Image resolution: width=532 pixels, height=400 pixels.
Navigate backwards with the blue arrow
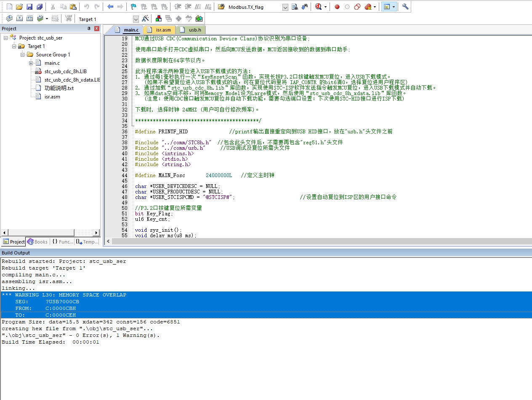coord(110,7)
